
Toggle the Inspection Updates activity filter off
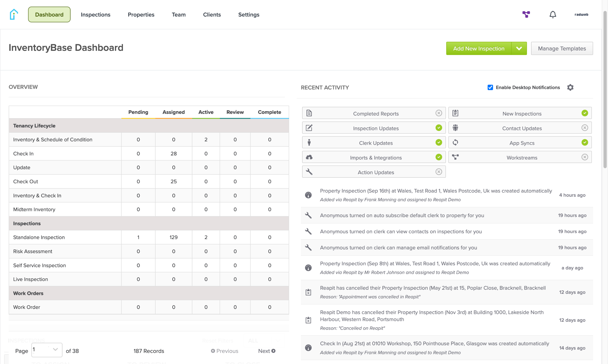coord(439,128)
